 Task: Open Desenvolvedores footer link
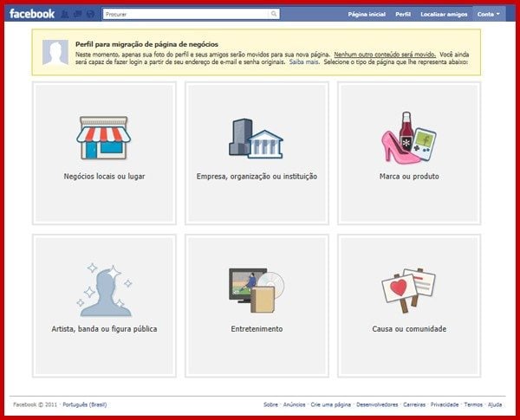pos(377,404)
